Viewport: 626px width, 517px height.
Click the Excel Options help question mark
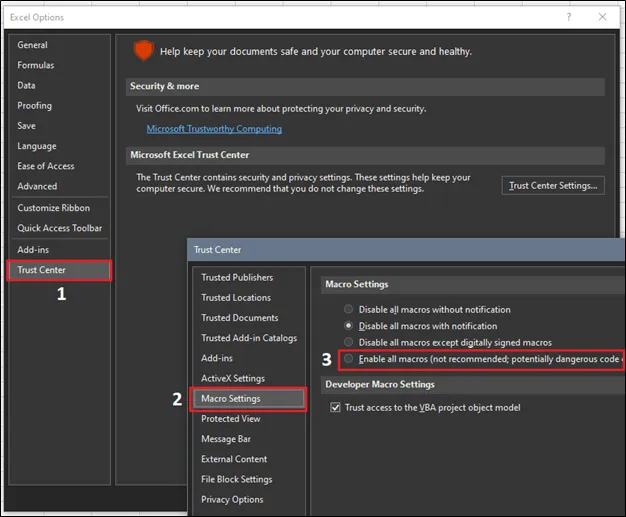(x=569, y=17)
